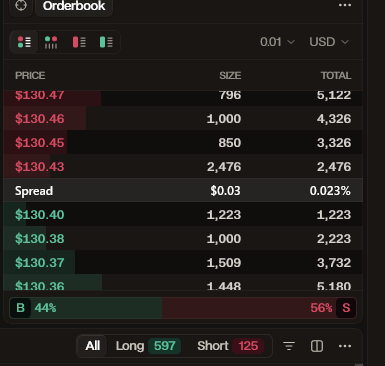This screenshot has width=385, height=366.
Task: Open the Orderbook panel's three-dot menu
Action: coord(345,5)
